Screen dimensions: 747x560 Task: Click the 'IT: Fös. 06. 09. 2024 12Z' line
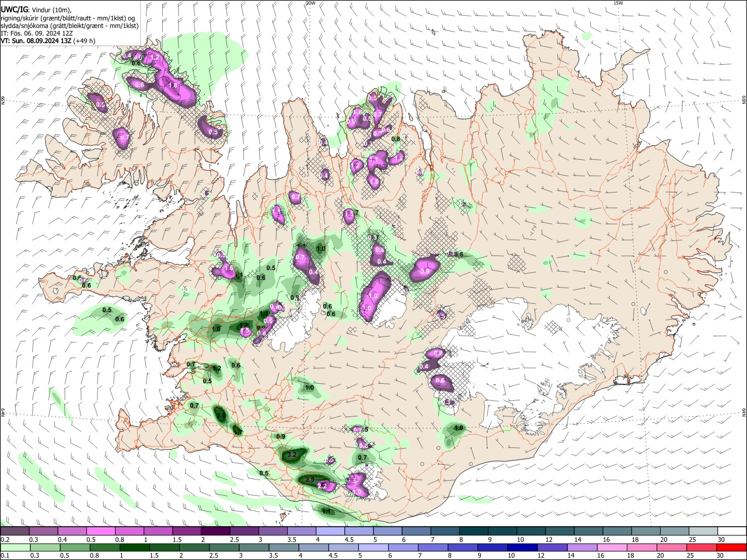(x=36, y=33)
